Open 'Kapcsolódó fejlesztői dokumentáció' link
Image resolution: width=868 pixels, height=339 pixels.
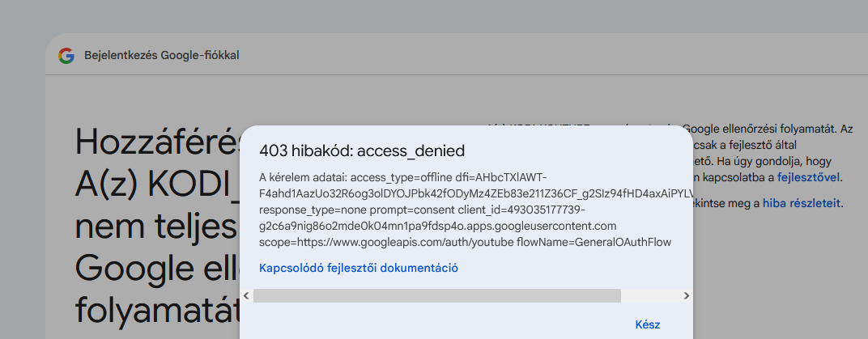pyautogui.click(x=358, y=269)
